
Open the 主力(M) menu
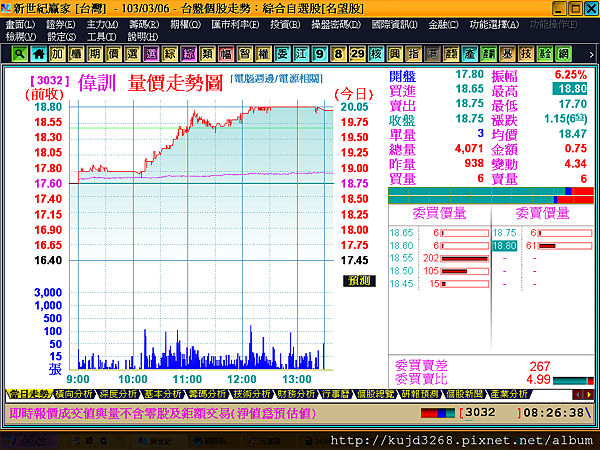pos(102,24)
